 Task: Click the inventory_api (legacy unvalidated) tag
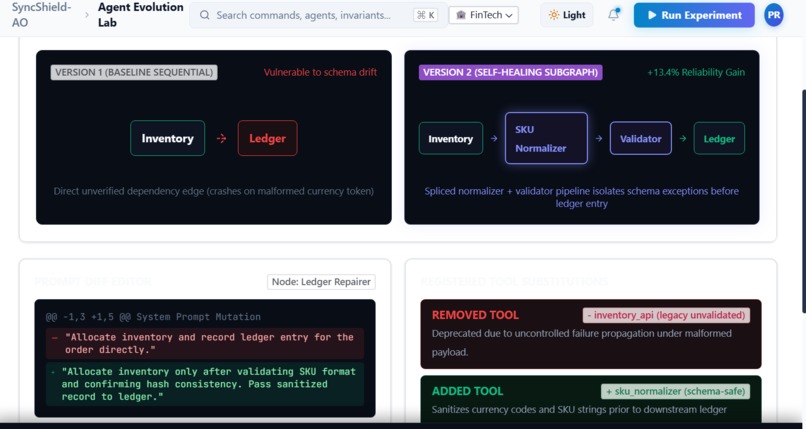[666, 315]
